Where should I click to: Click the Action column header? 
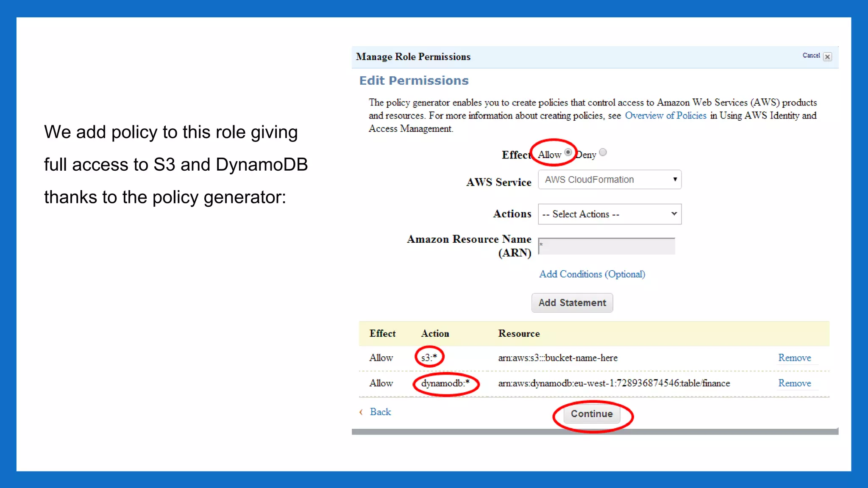click(435, 334)
